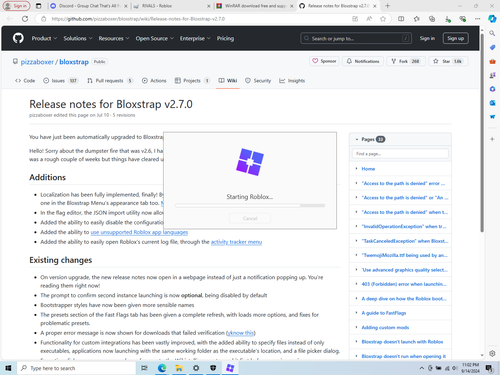Click the page vertical scrollbar
The height and width of the screenshot is (375, 500).
pos(482,132)
